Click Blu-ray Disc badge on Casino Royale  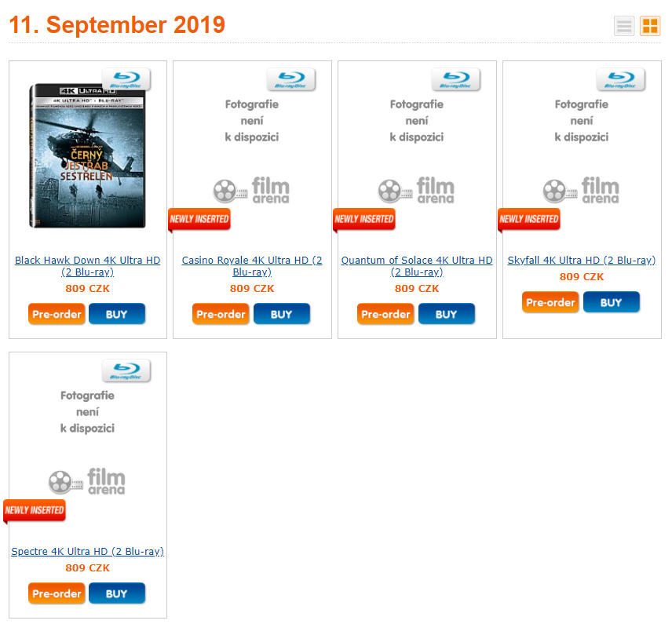point(291,79)
